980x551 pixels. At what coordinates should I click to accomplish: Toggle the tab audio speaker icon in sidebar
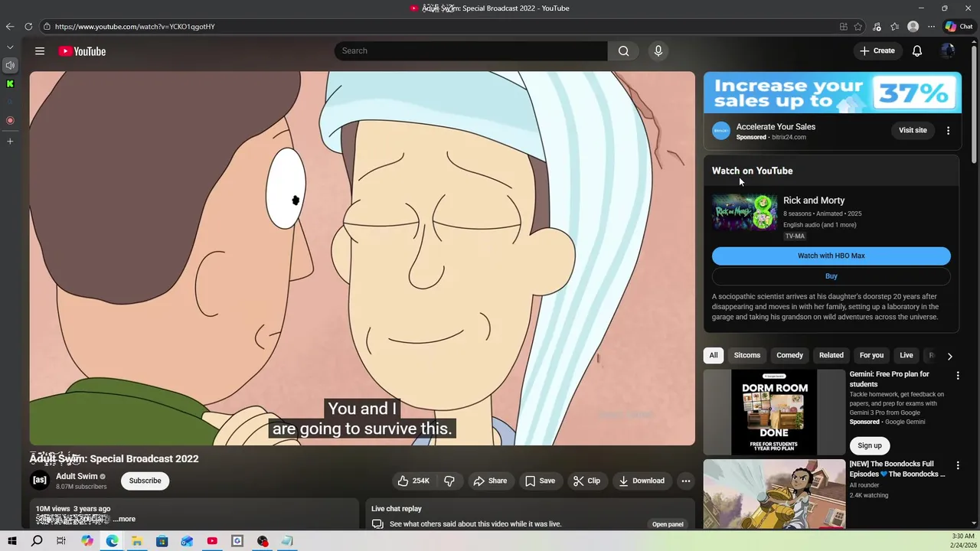pyautogui.click(x=10, y=65)
